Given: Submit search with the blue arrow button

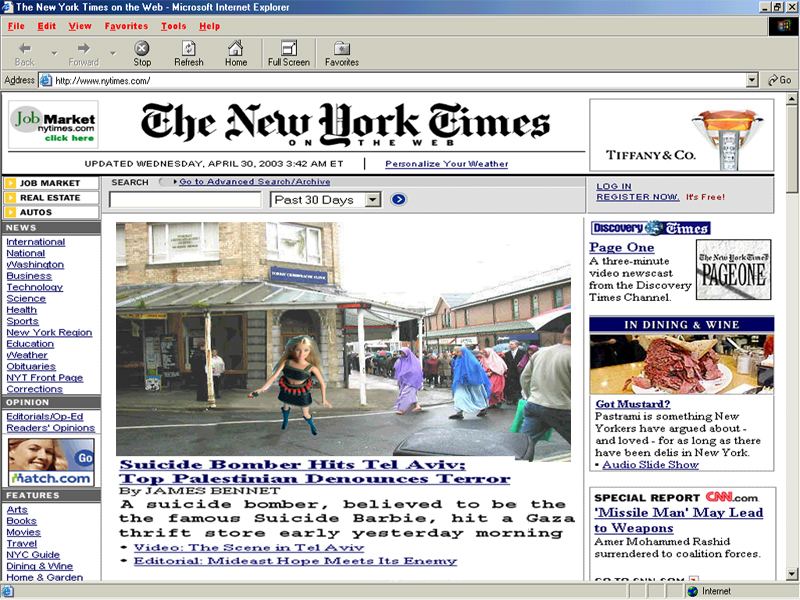Looking at the screenshot, I should (399, 200).
